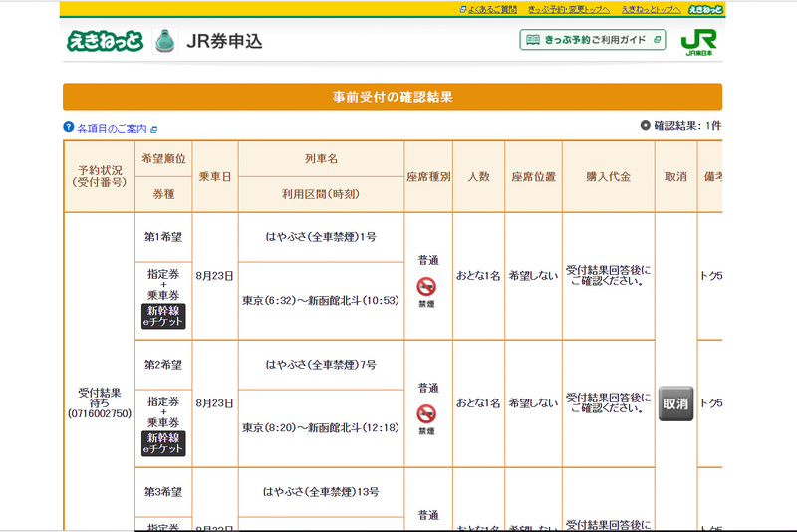The image size is (797, 532).
Task: Click the JR東日本 logo
Action: [x=699, y=42]
